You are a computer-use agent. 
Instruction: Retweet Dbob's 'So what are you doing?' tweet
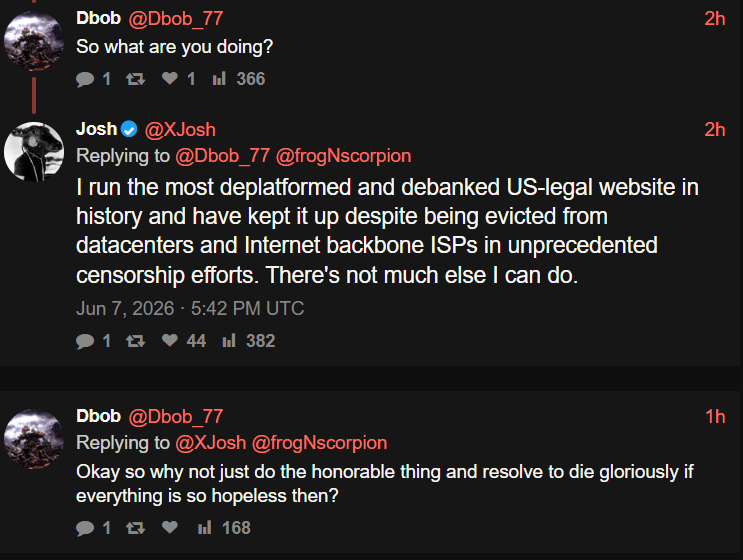coord(136,79)
